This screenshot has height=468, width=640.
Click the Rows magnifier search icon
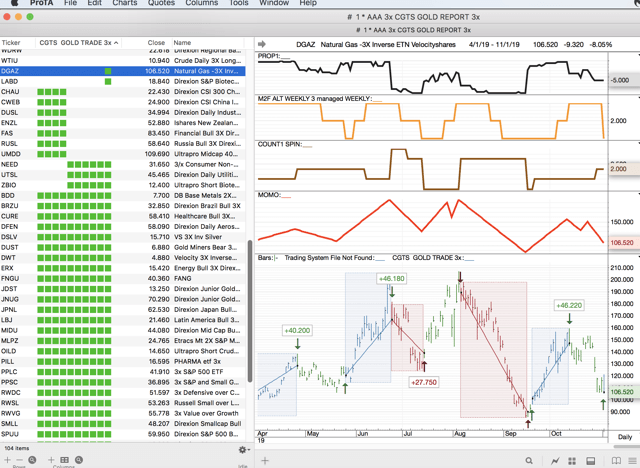click(32, 460)
